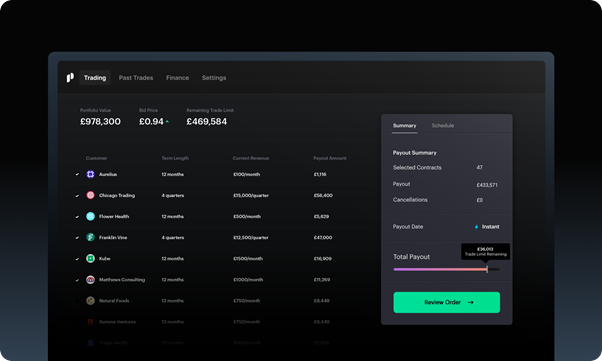The height and width of the screenshot is (361, 602).
Task: Click the Chicago Trading company icon
Action: (90, 195)
